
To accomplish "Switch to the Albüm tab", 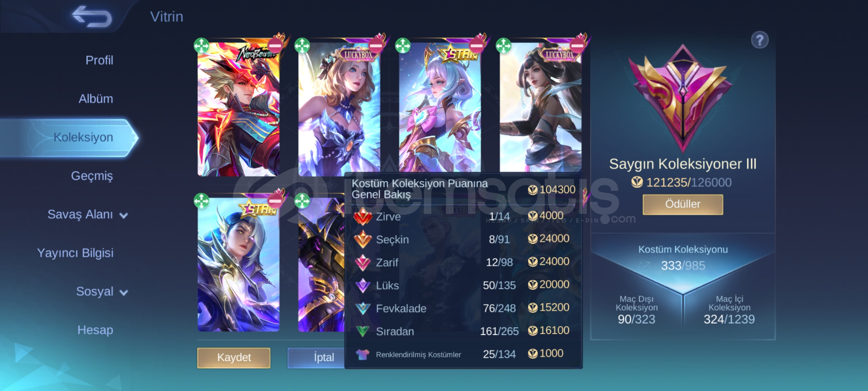I will [x=96, y=98].
